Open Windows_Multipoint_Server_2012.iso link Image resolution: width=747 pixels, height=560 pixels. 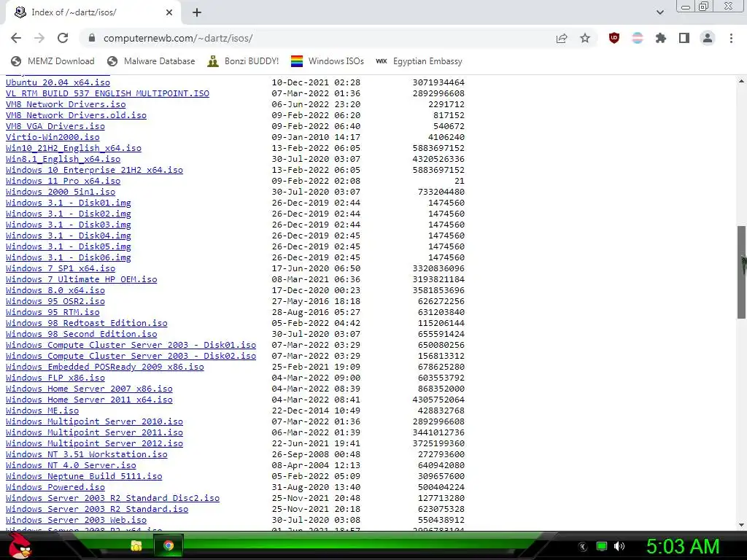94,444
